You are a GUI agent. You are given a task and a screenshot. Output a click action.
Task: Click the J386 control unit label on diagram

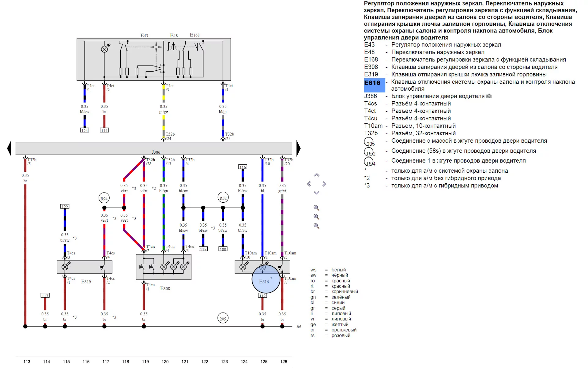click(x=156, y=152)
